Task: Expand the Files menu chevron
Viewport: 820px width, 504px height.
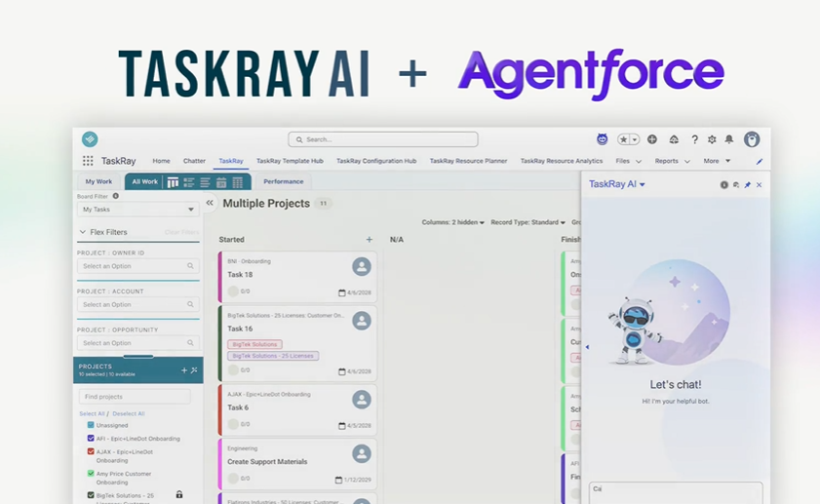Action: tap(638, 162)
